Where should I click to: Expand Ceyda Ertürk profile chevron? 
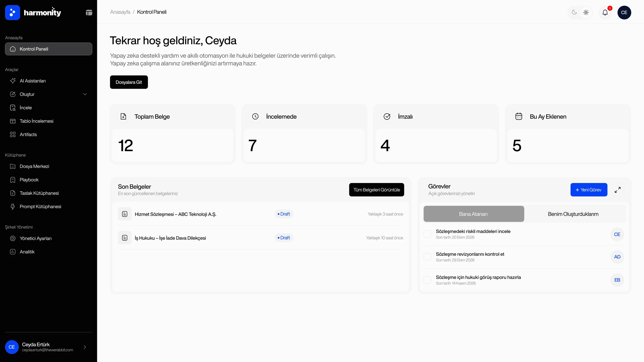85,347
